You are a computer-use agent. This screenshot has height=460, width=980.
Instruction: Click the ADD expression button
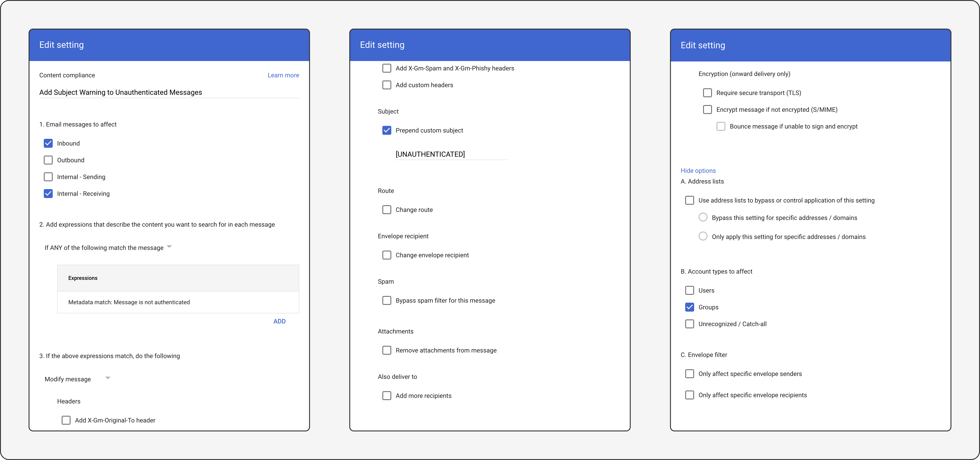pyautogui.click(x=279, y=321)
